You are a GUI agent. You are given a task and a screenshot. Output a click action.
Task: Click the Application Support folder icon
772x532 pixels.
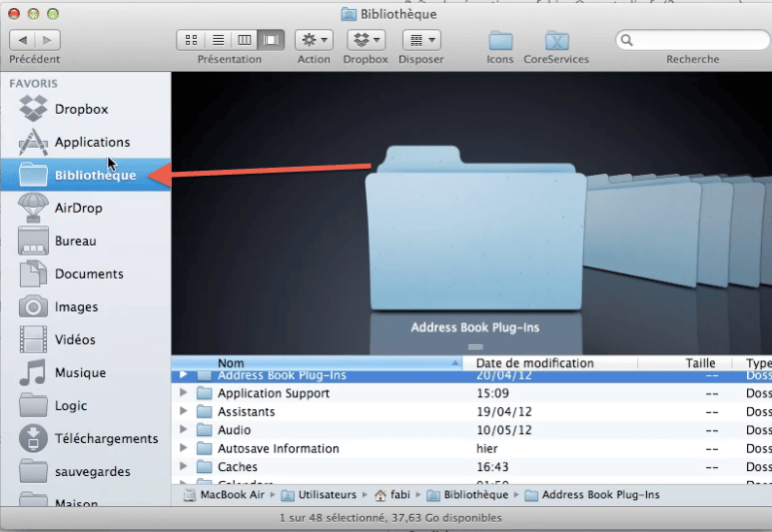click(x=204, y=393)
